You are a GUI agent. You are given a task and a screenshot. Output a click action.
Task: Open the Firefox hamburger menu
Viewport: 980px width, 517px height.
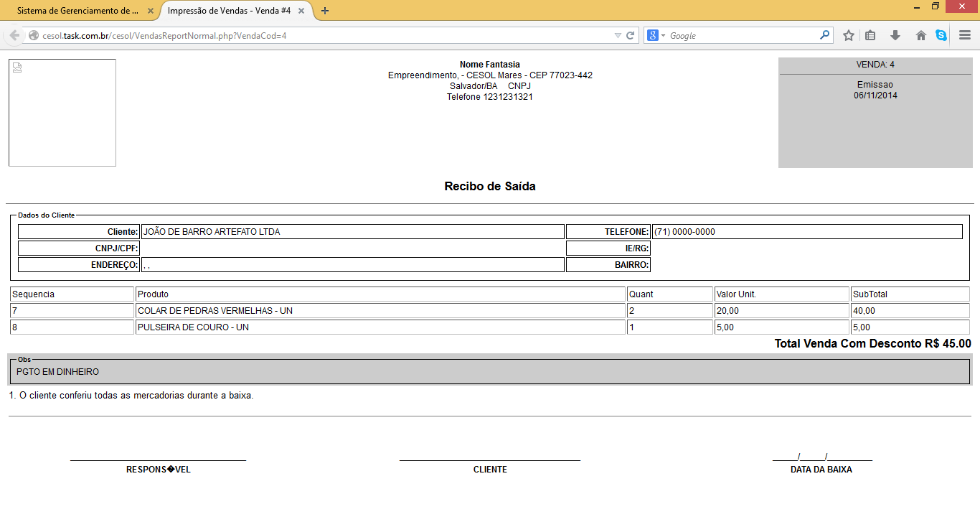tap(965, 35)
